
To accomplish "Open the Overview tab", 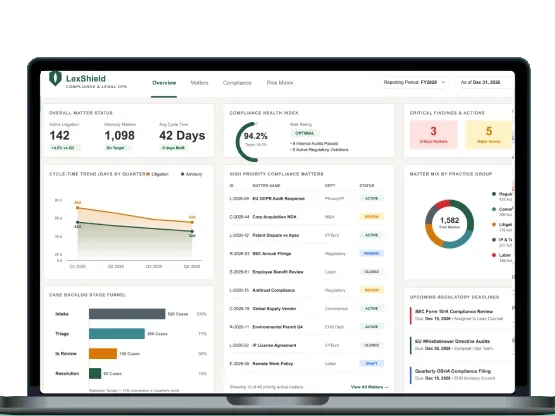I will point(164,83).
